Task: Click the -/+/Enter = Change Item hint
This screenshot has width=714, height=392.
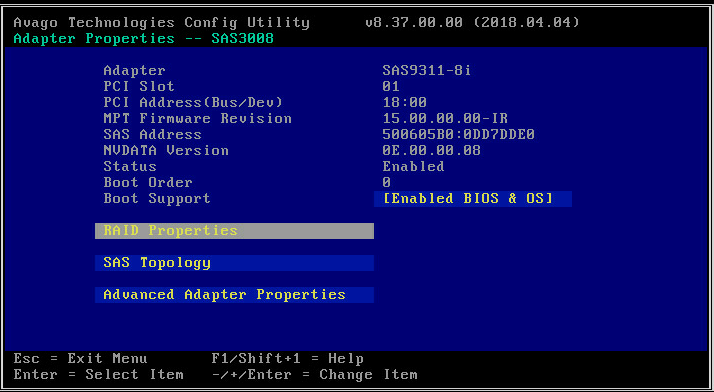Action: 315,375
